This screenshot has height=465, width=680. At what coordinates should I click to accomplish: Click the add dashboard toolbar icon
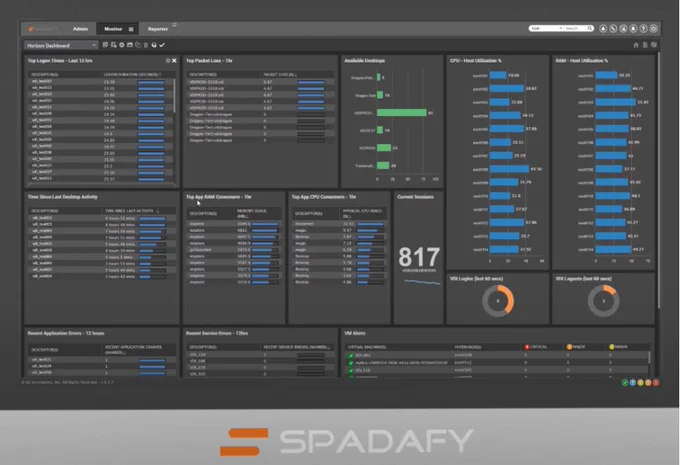114,45
